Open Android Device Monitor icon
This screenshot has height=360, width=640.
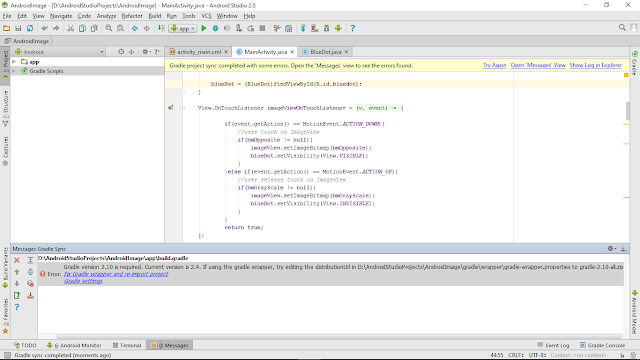coord(338,28)
